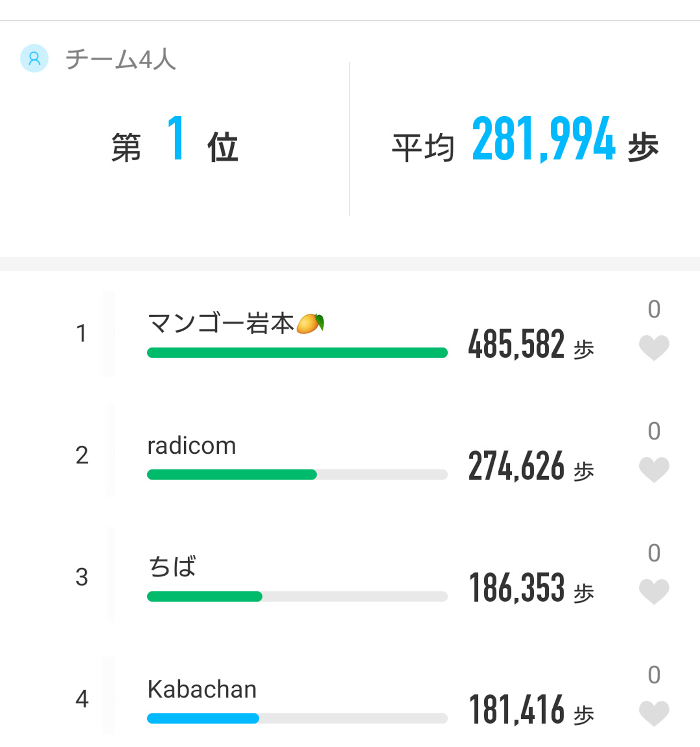Toggle the heart for ちば
The image size is (700, 747).
tap(654, 591)
